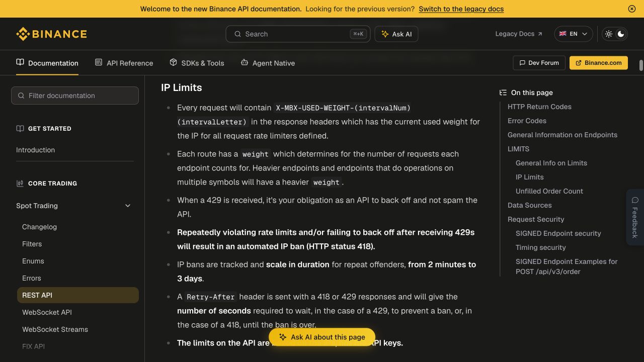Jump to IP Limits in page outline
Screen dimensions: 644x362
(x=529, y=177)
